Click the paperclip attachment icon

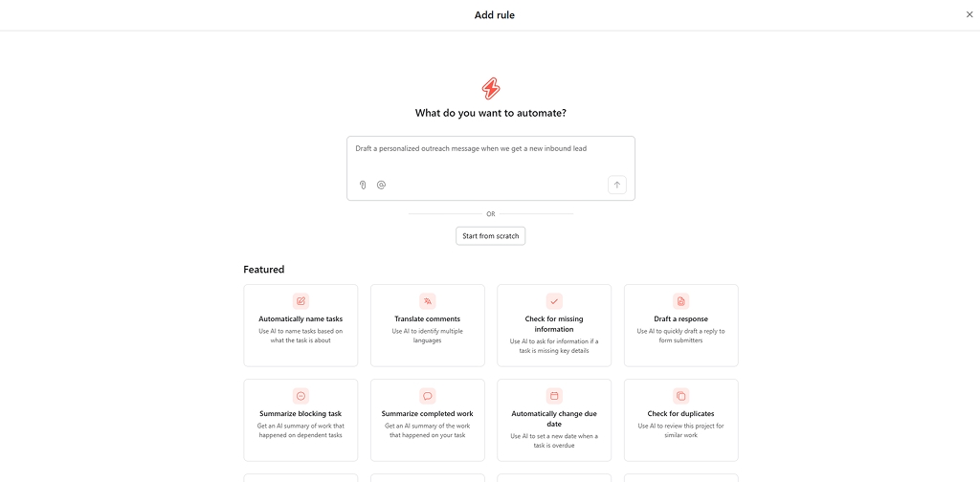tap(363, 185)
